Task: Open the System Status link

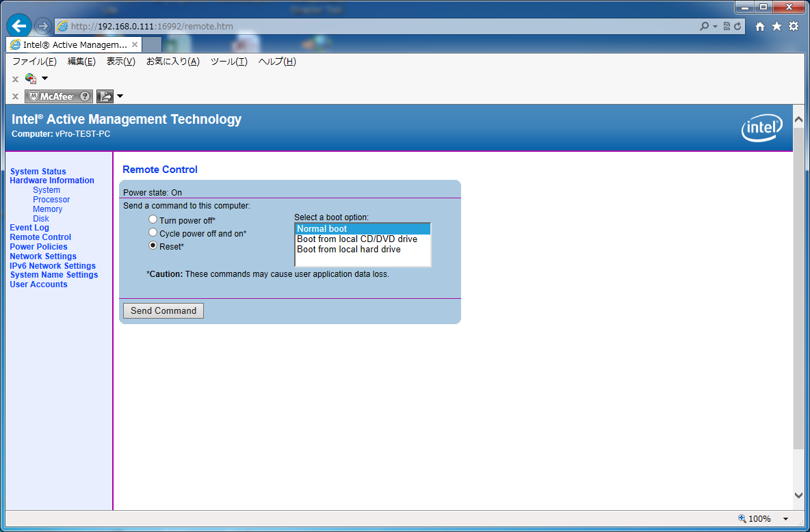Action: click(38, 172)
